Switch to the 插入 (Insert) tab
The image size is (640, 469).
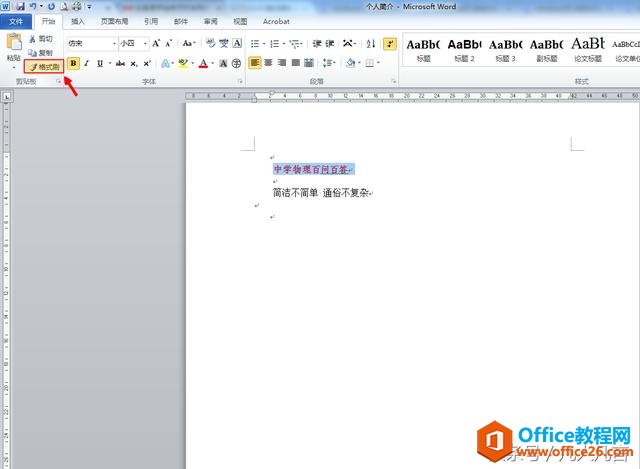pos(78,21)
